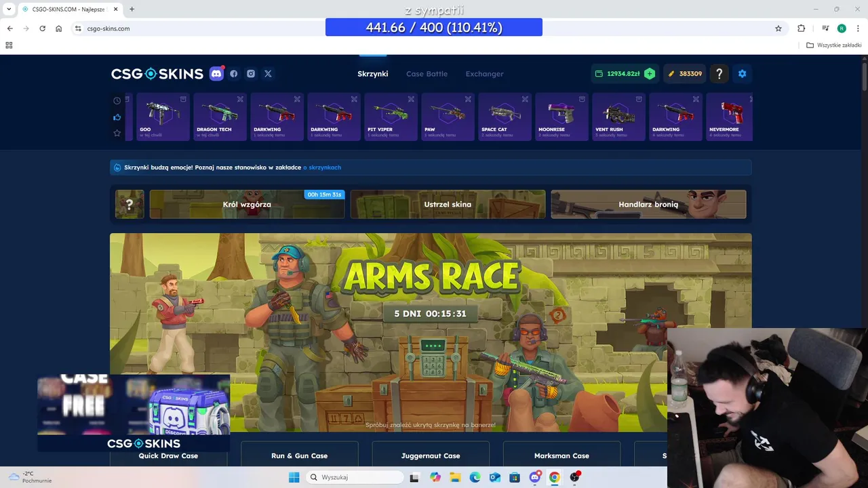Click the 12934.82zł wallet balance

[617, 73]
